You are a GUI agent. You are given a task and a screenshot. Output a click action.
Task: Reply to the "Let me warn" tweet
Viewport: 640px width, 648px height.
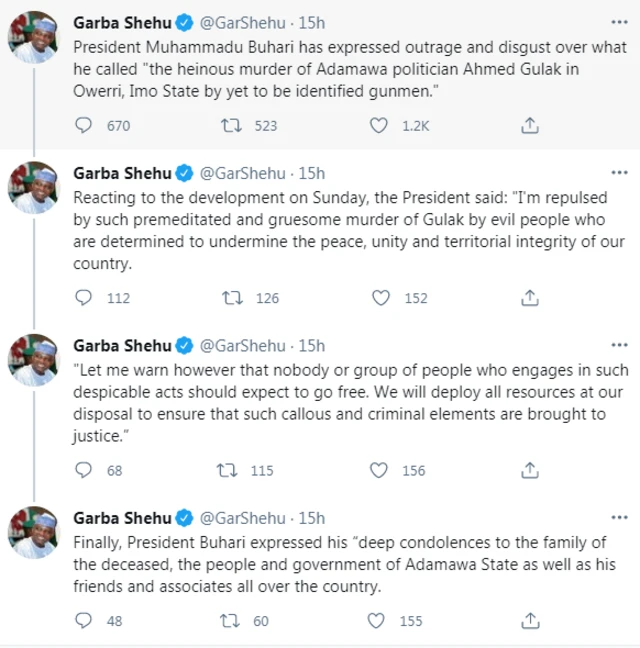pyautogui.click(x=84, y=470)
